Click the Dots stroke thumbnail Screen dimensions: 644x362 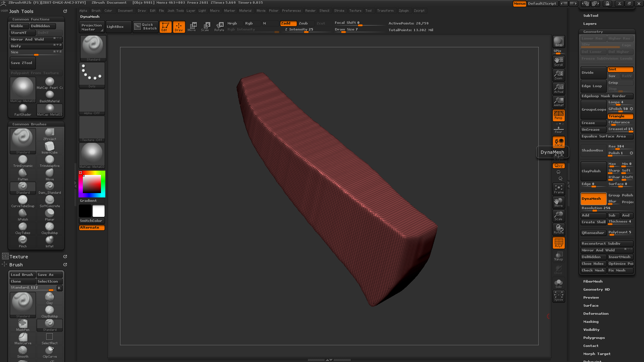click(x=92, y=75)
